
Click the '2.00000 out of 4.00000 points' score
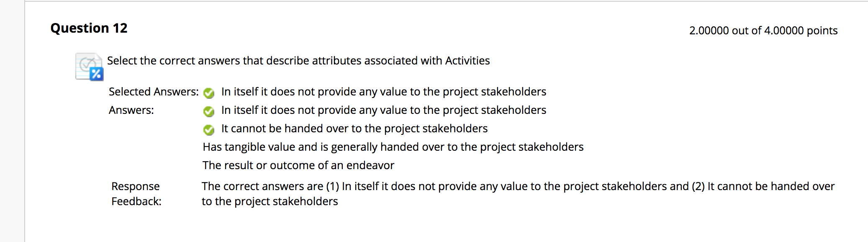pyautogui.click(x=763, y=31)
